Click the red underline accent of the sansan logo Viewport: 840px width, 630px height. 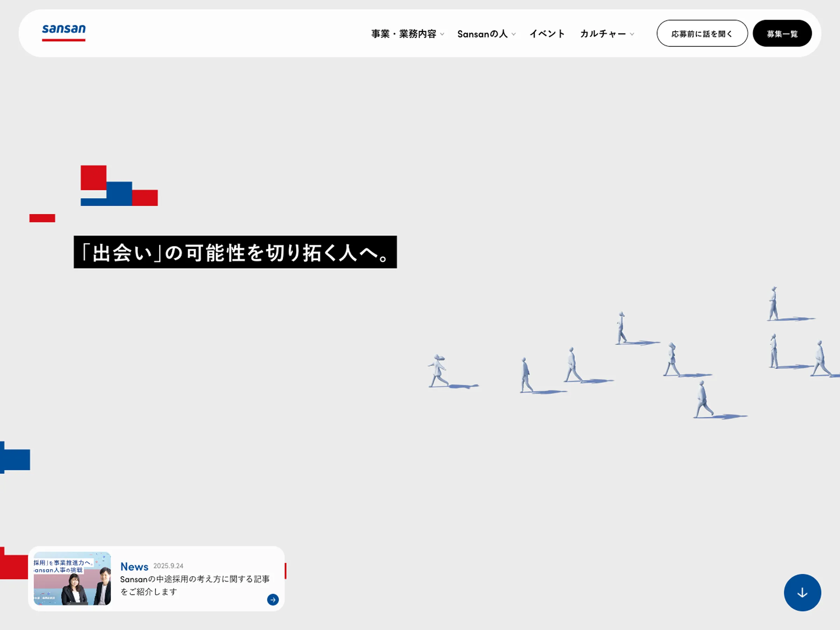click(63, 40)
